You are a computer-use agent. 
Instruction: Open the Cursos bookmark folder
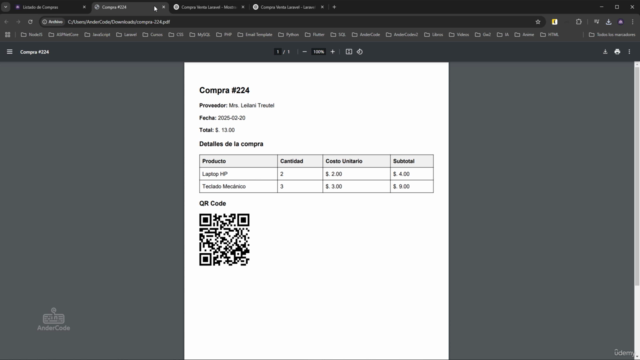pos(153,35)
